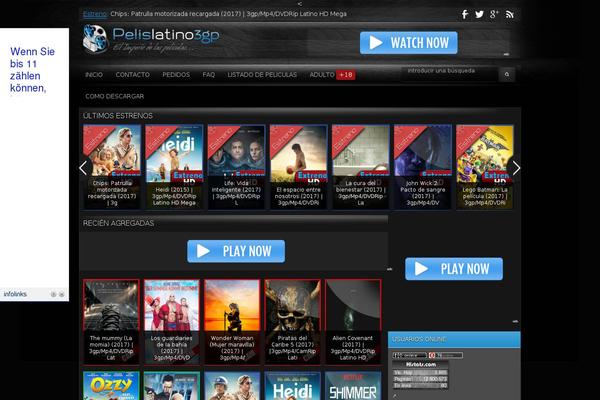
Task: Click the infolinks logo in side ad
Action: coord(15,294)
